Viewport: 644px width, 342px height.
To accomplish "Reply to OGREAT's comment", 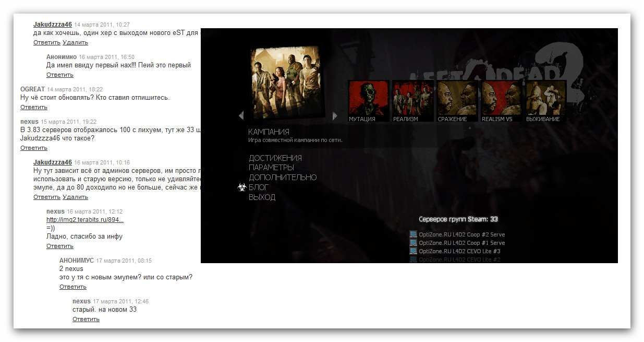I will [34, 107].
